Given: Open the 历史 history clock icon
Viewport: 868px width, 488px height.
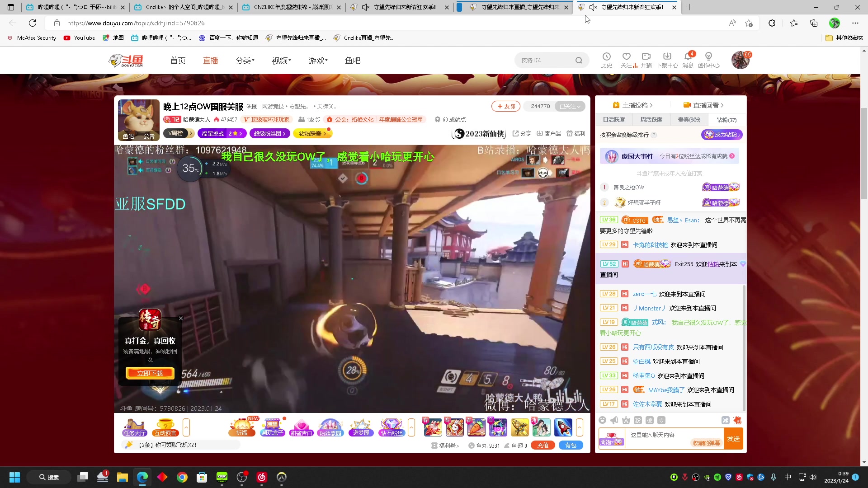Looking at the screenshot, I should click(x=606, y=60).
